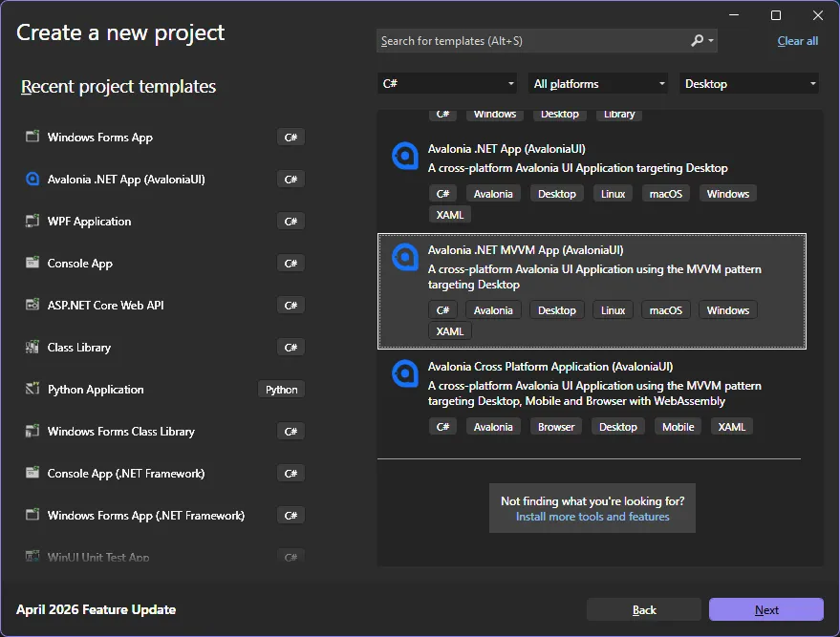
Task: Click the Avalonia logo in recent templates
Action: coord(32,179)
